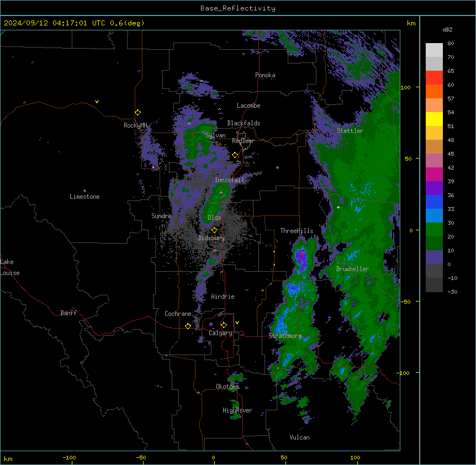Click the Vulcan city label
This screenshot has width=476, height=465.
tap(300, 437)
